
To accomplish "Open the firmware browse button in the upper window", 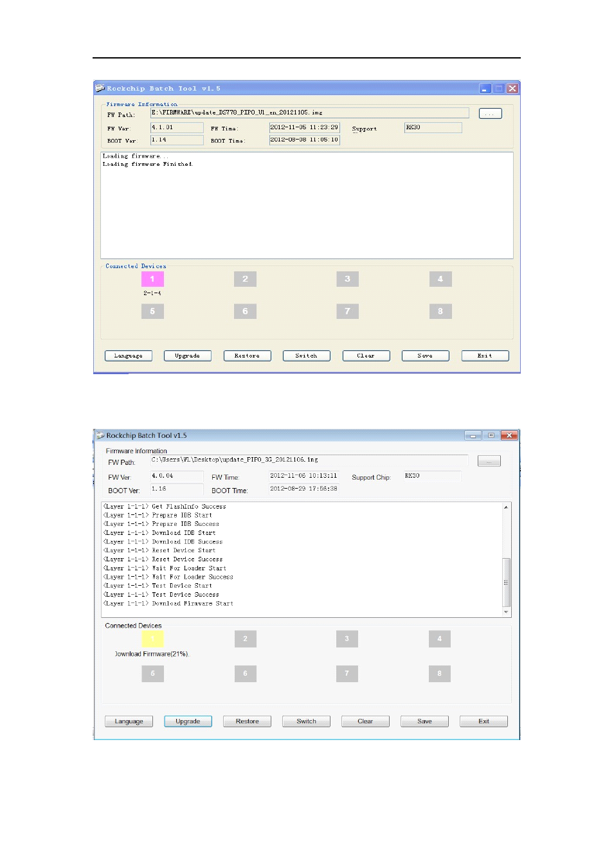I will point(491,114).
